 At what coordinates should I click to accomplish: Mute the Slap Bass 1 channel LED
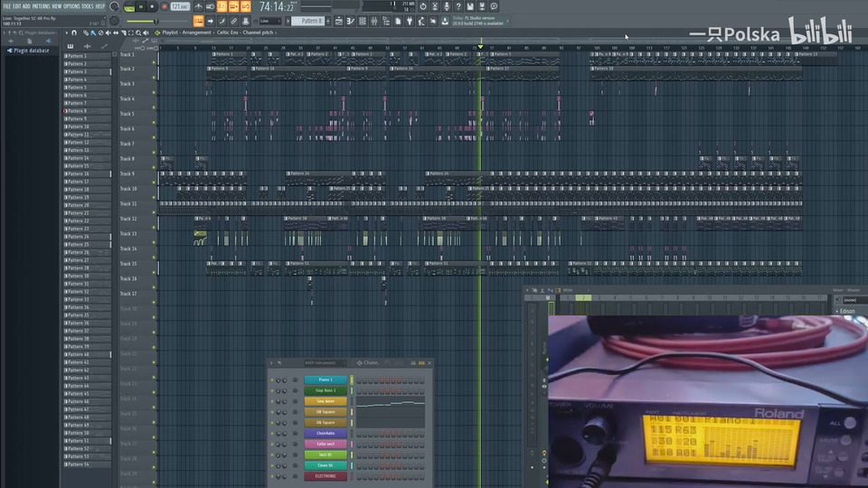tap(272, 390)
